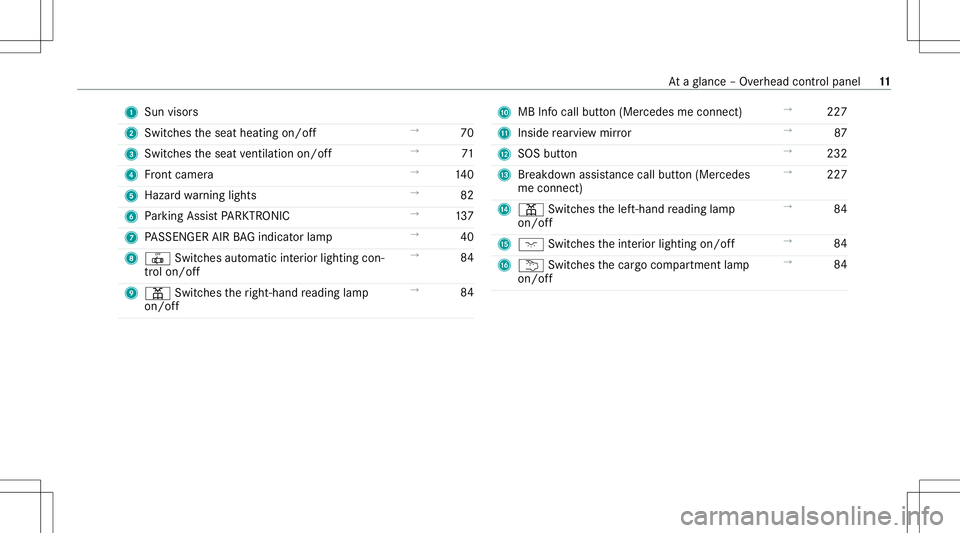The width and height of the screenshot is (960, 533).
Task: Click the numbered circle 12 beside SOS button
Action: [504, 154]
